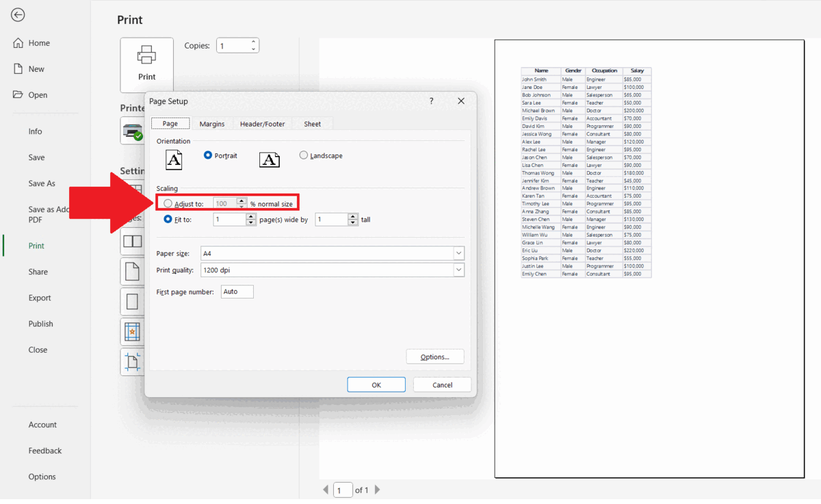
Task: Open the Header/Footer tab
Action: [262, 124]
